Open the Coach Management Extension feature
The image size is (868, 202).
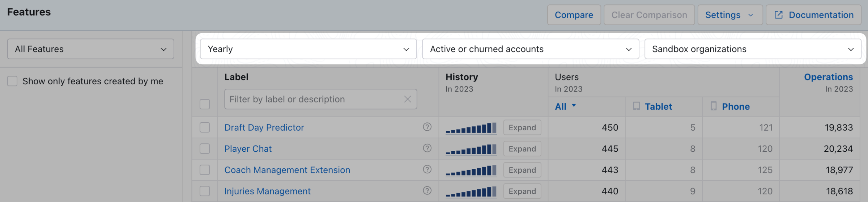pos(287,170)
